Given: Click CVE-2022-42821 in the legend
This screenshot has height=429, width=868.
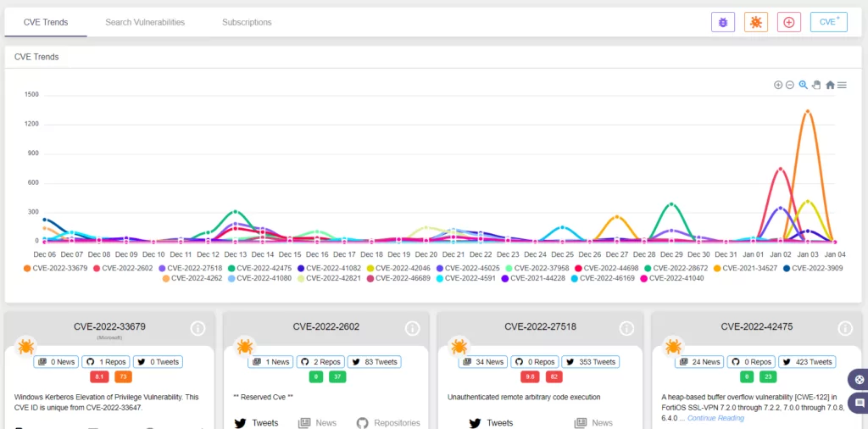Looking at the screenshot, I should coord(330,278).
